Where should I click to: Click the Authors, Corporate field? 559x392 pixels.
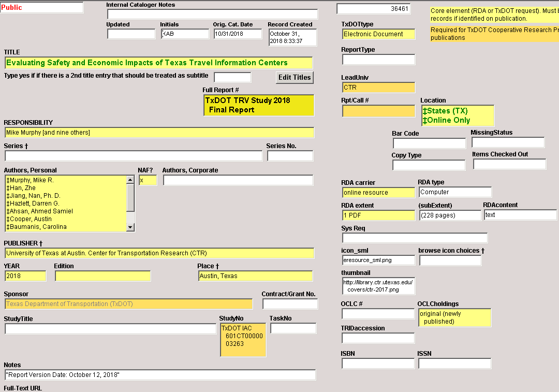[238, 180]
